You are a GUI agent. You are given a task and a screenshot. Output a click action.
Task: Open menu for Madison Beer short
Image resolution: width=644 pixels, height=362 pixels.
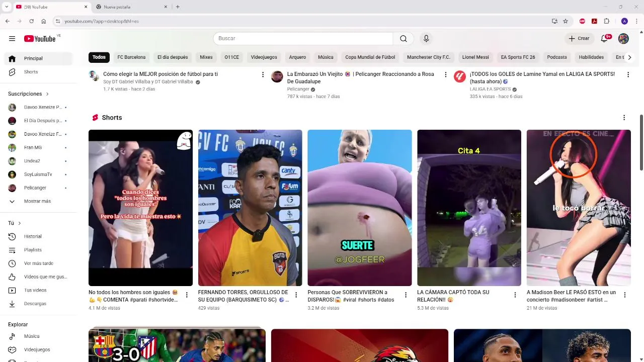(625, 295)
